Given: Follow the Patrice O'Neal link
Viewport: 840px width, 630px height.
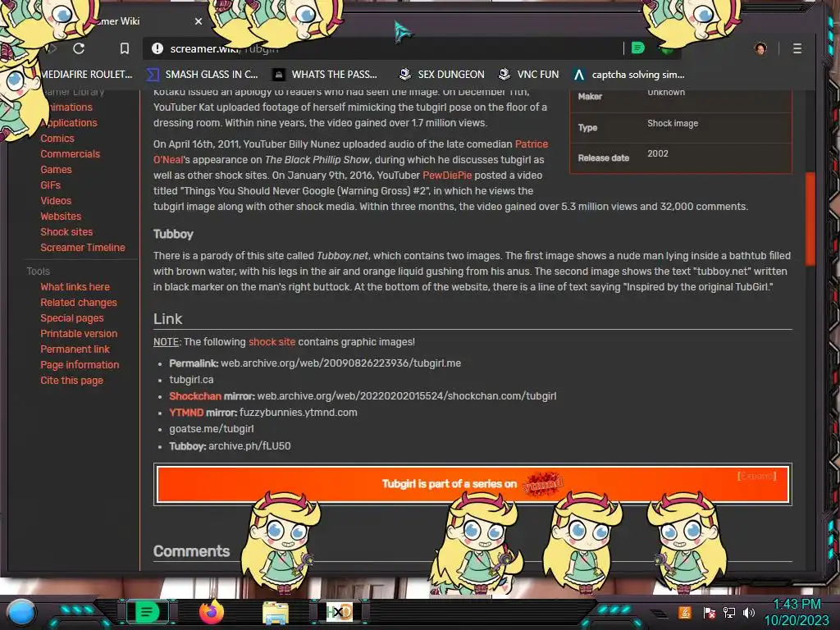Looking at the screenshot, I should pyautogui.click(x=531, y=144).
